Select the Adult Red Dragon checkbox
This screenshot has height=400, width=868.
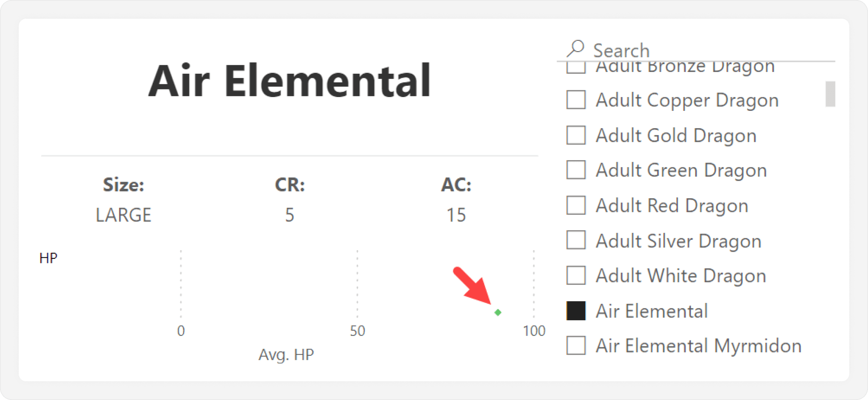pyautogui.click(x=576, y=205)
